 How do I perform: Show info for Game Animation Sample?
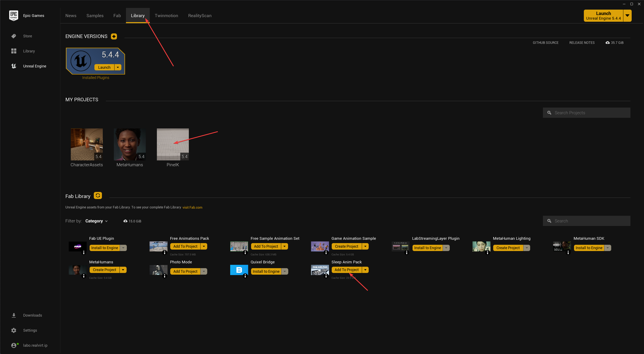pos(326,252)
